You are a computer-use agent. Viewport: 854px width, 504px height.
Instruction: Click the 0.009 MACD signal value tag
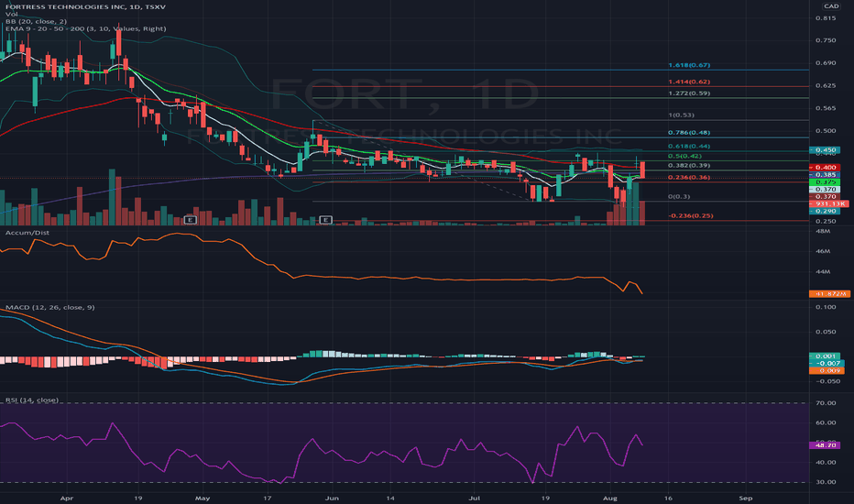(x=827, y=370)
